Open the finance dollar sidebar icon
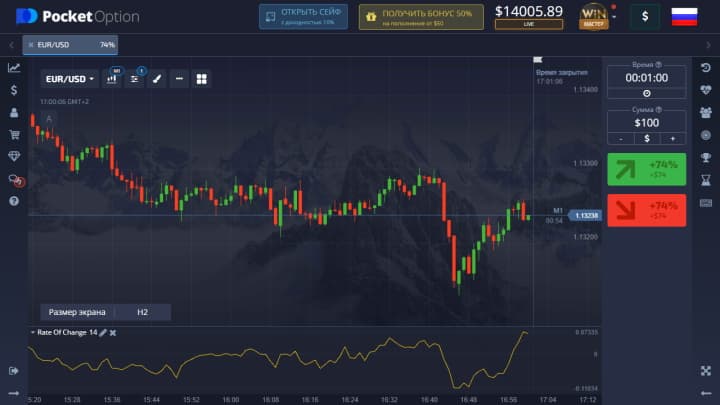 pos(14,90)
